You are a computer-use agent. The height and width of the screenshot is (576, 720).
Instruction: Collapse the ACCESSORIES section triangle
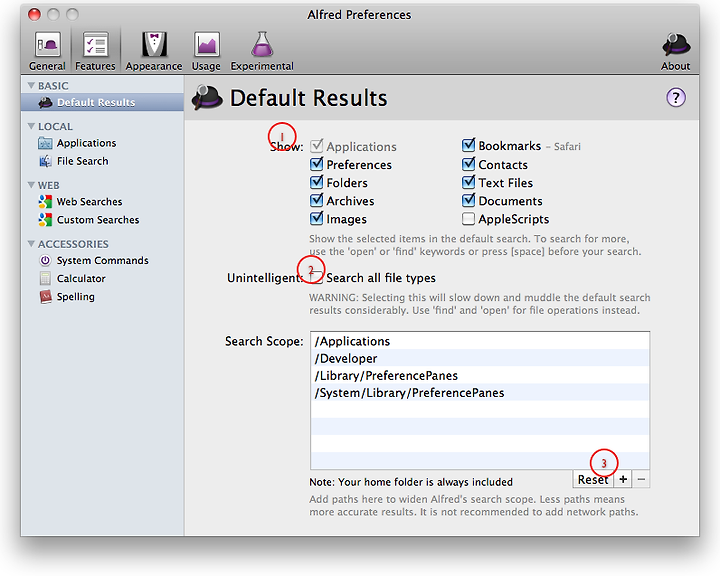coord(31,244)
